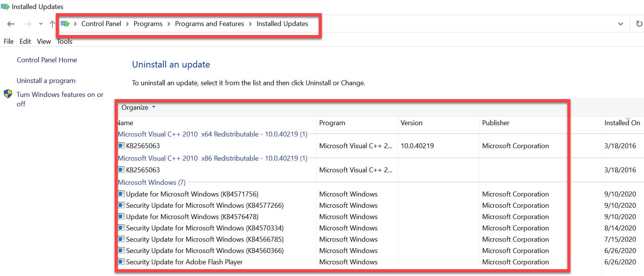The width and height of the screenshot is (644, 276).
Task: Open Control Panel in breadcrumb
Action: (x=101, y=24)
